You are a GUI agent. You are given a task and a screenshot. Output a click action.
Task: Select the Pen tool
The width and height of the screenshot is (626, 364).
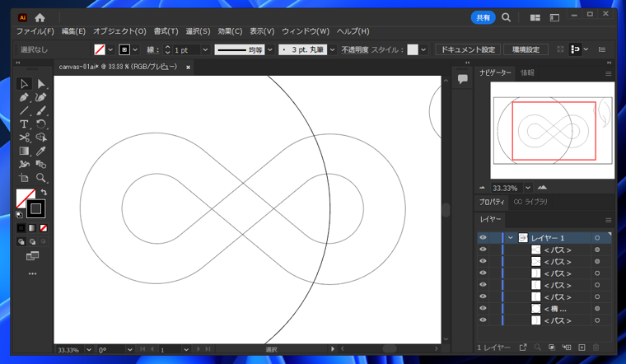pos(24,97)
